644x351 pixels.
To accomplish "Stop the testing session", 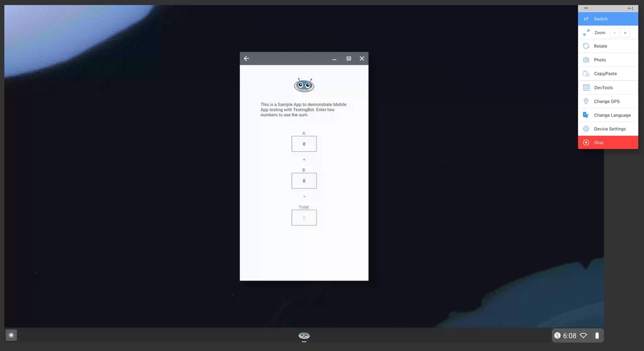I will (x=608, y=143).
